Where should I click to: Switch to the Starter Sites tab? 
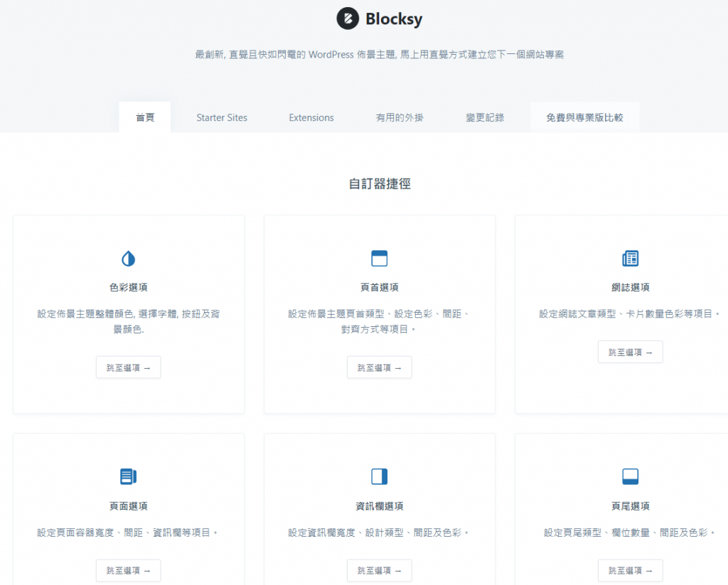(222, 117)
